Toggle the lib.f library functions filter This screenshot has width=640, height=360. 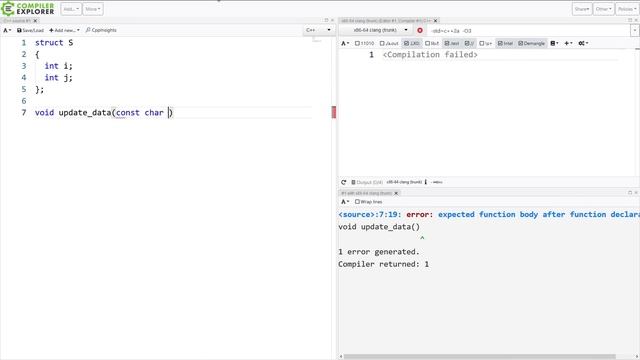(x=432, y=43)
